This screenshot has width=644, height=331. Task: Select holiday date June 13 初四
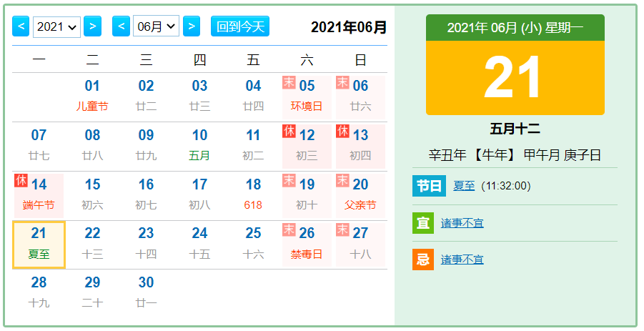(x=360, y=147)
